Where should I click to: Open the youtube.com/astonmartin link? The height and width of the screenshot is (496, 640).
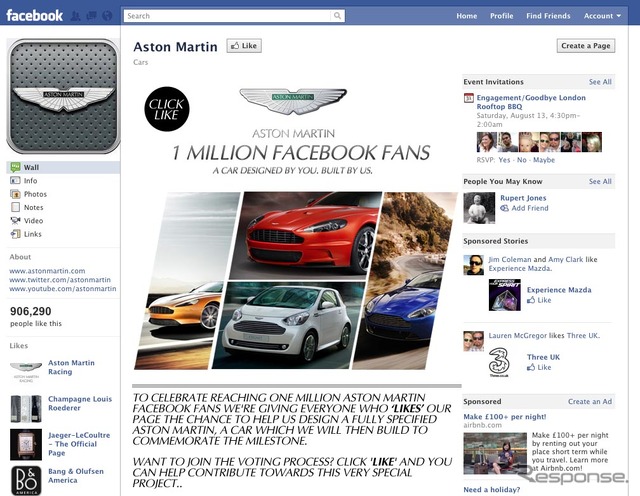click(63, 289)
